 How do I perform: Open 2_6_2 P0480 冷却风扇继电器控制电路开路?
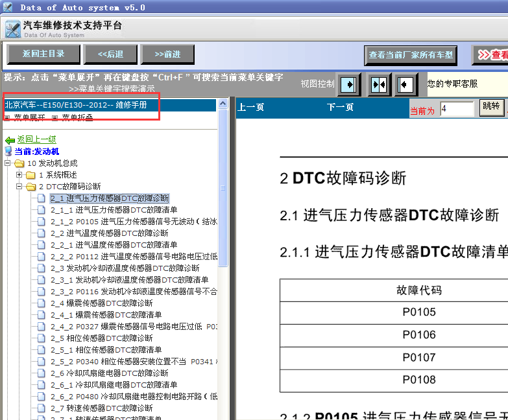coord(134,396)
